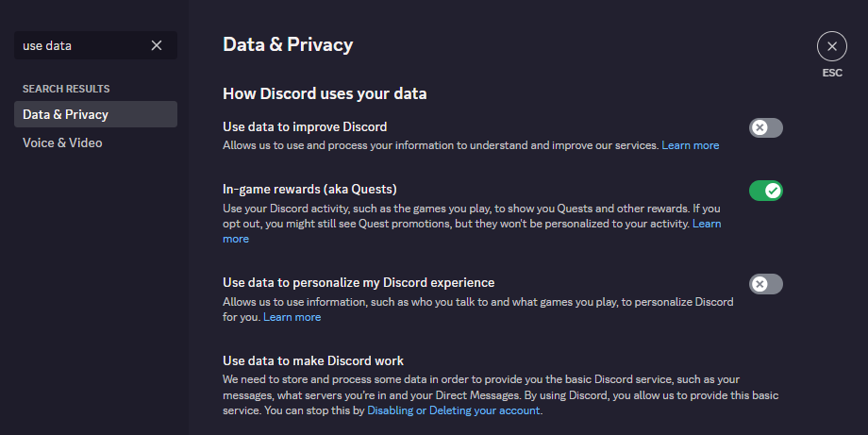The image size is (868, 435).
Task: Click the 'In-game rewards (aka Quests)' title
Action: [x=309, y=190]
